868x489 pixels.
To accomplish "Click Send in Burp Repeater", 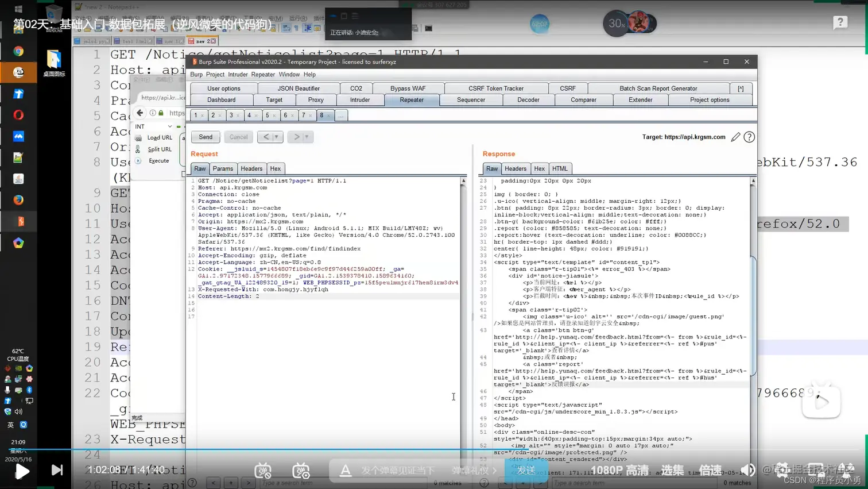I will (206, 137).
